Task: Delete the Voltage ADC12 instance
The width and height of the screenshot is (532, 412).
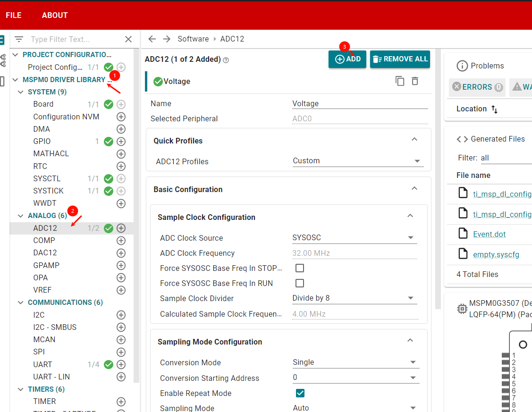Action: point(415,81)
